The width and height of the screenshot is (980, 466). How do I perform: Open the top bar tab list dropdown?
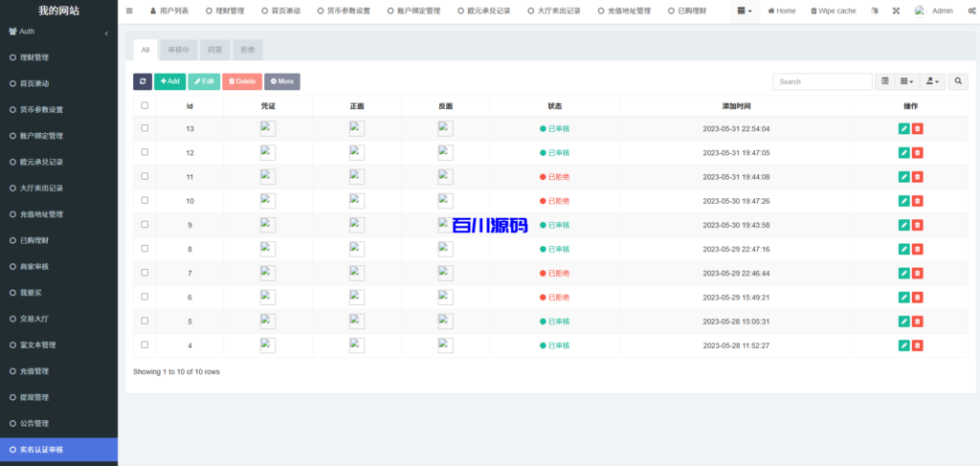tap(745, 11)
